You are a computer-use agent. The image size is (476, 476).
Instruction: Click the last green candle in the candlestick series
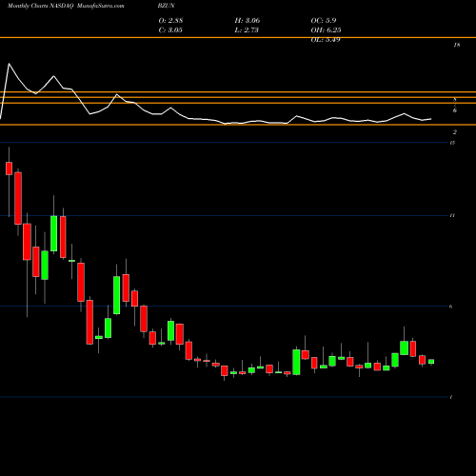coord(431,362)
